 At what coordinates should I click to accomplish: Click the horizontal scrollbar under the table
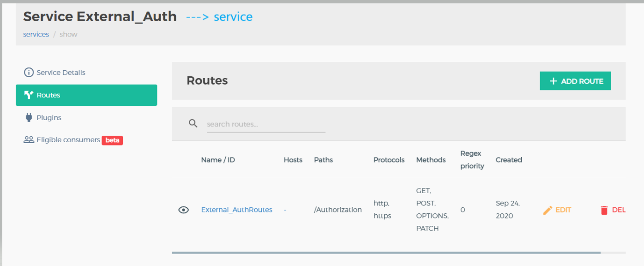click(x=386, y=253)
